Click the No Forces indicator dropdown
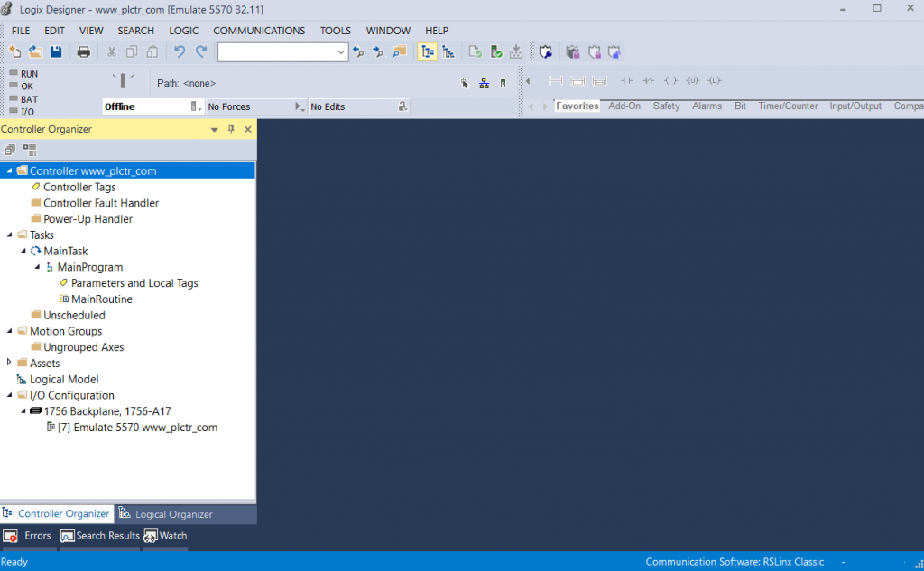 pyautogui.click(x=299, y=106)
